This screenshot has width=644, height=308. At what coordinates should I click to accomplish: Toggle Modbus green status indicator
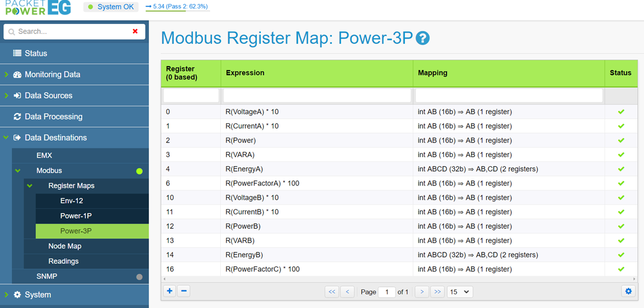(139, 171)
